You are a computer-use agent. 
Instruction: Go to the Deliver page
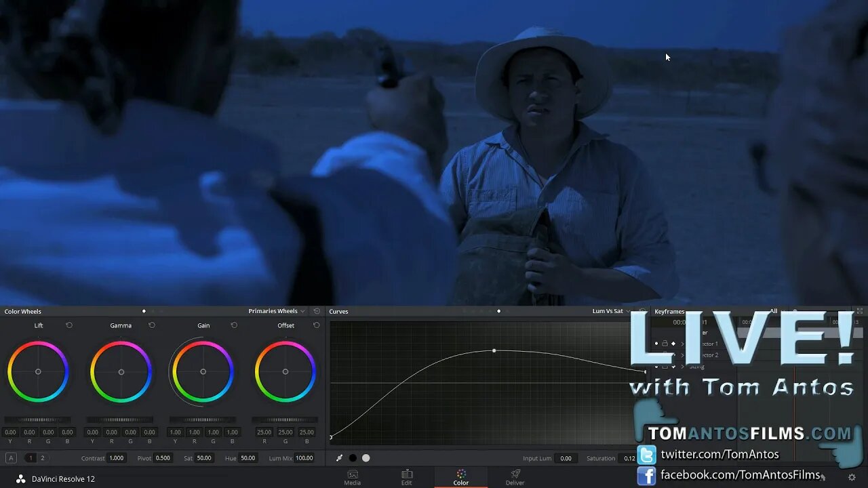[x=515, y=478]
